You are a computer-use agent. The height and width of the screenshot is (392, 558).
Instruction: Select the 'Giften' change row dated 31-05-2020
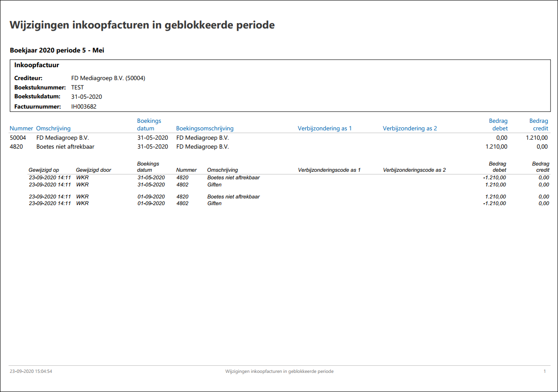coord(289,185)
